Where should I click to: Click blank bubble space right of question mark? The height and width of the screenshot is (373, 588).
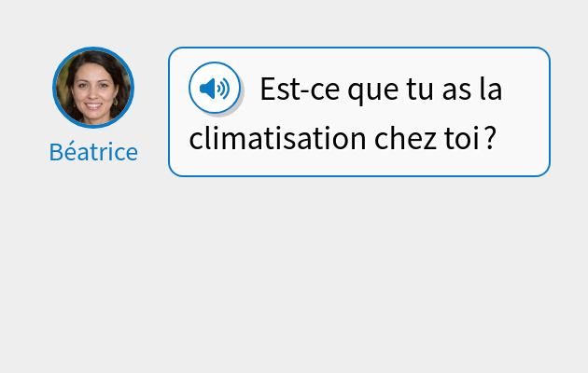521,139
